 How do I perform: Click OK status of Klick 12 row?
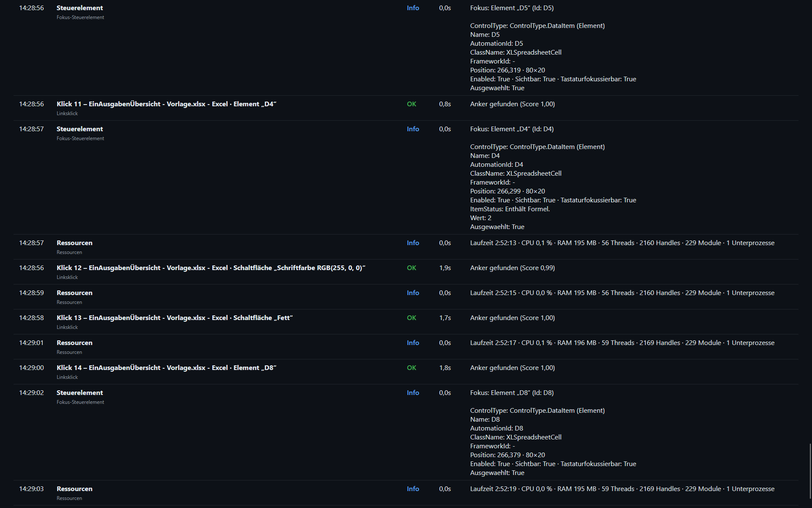pos(411,268)
